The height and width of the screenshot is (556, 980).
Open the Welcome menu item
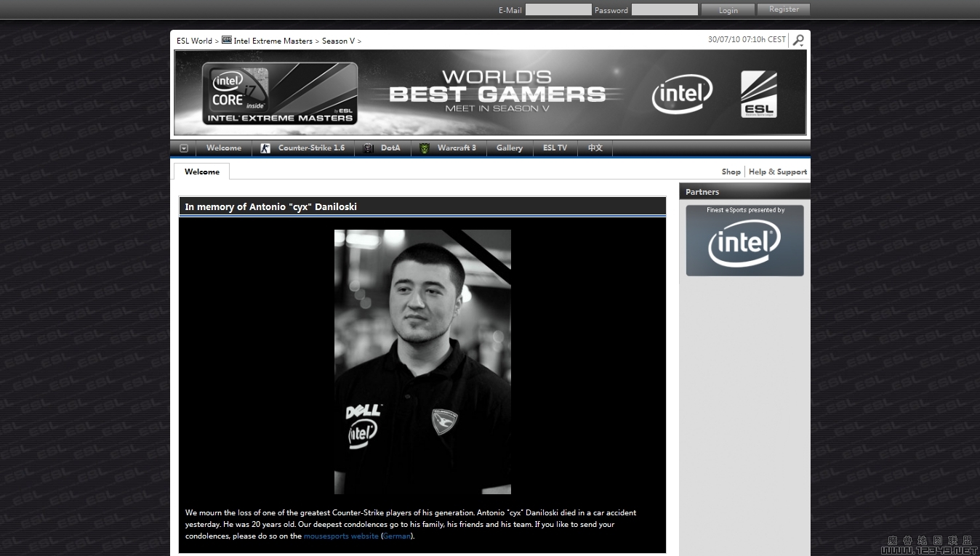pyautogui.click(x=224, y=148)
